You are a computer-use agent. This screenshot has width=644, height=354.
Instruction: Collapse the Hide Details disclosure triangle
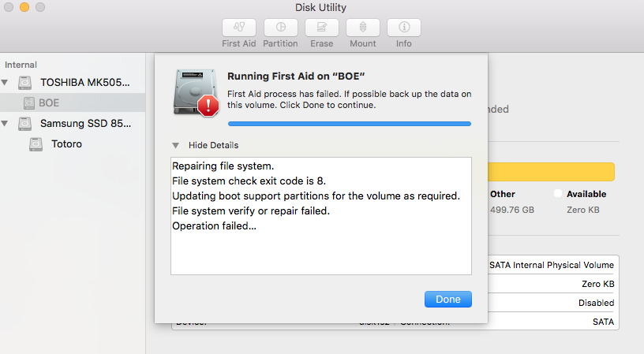click(x=176, y=145)
